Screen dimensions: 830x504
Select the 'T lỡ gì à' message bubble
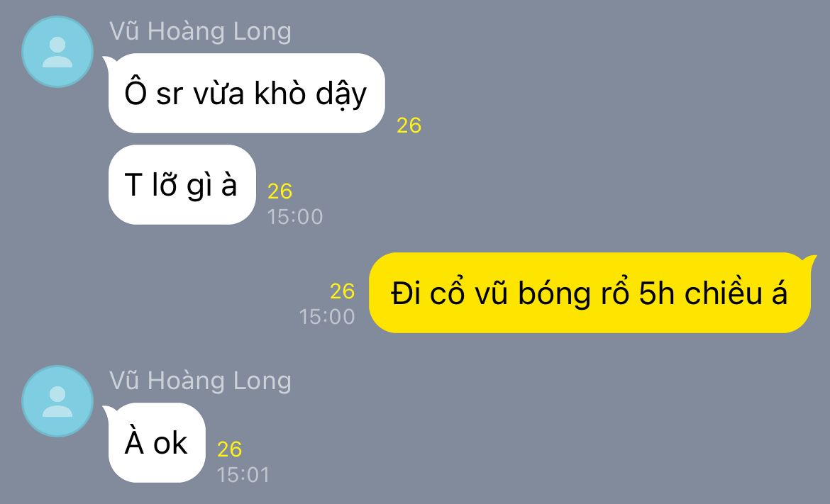click(x=182, y=184)
